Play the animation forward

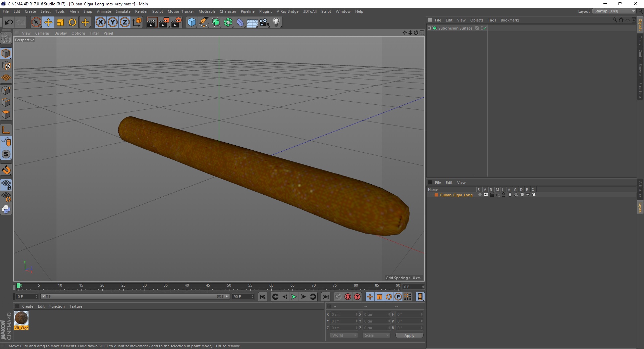pyautogui.click(x=294, y=297)
